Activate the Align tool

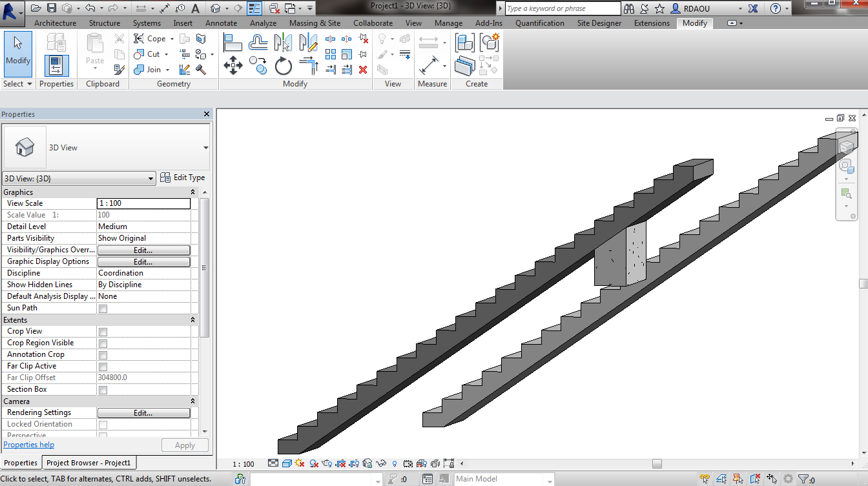coord(232,43)
